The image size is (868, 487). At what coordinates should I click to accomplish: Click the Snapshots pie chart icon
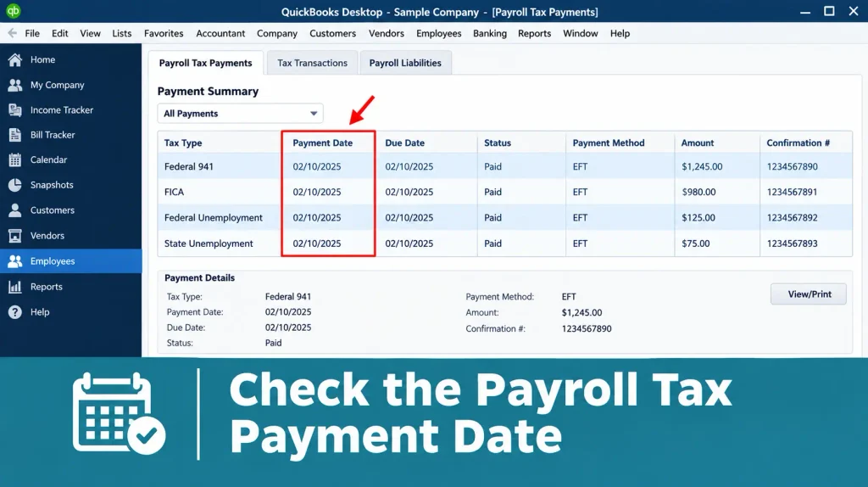coord(15,184)
